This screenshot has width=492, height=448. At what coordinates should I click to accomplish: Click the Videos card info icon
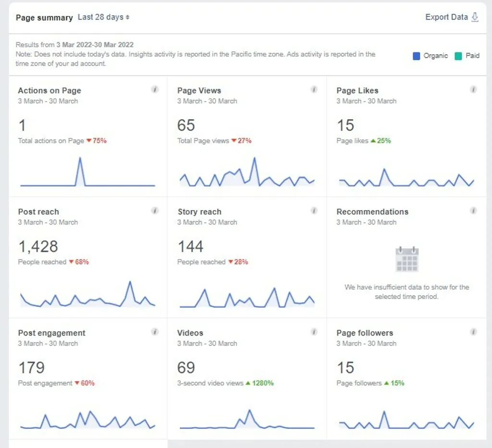tap(314, 332)
